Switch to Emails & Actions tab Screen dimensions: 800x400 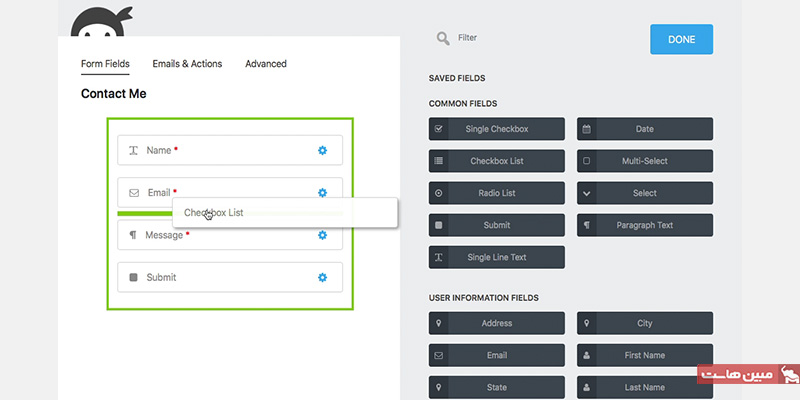point(187,64)
